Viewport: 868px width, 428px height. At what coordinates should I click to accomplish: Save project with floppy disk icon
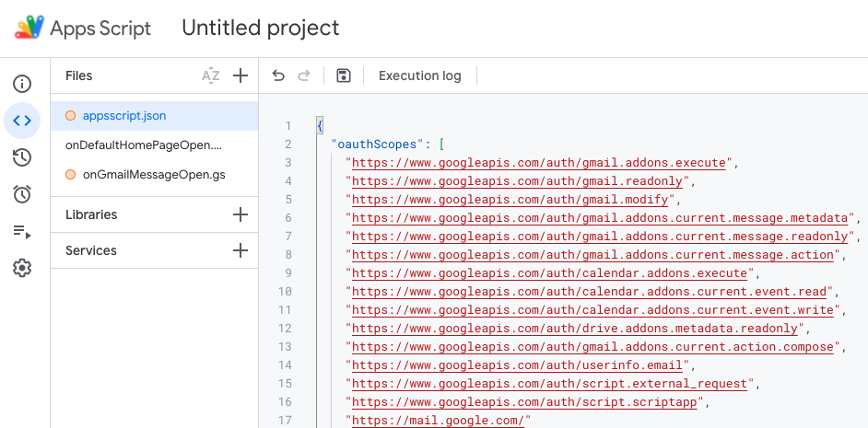pos(344,75)
